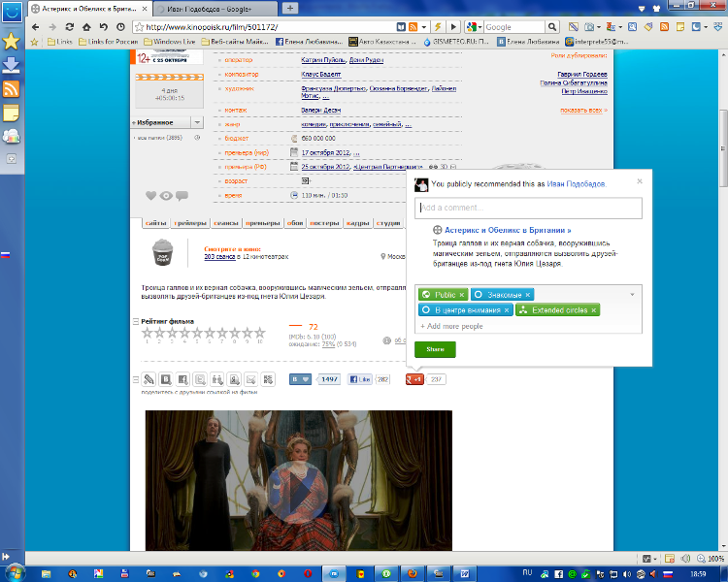
Task: Share the film link by email icon
Action: point(251,379)
